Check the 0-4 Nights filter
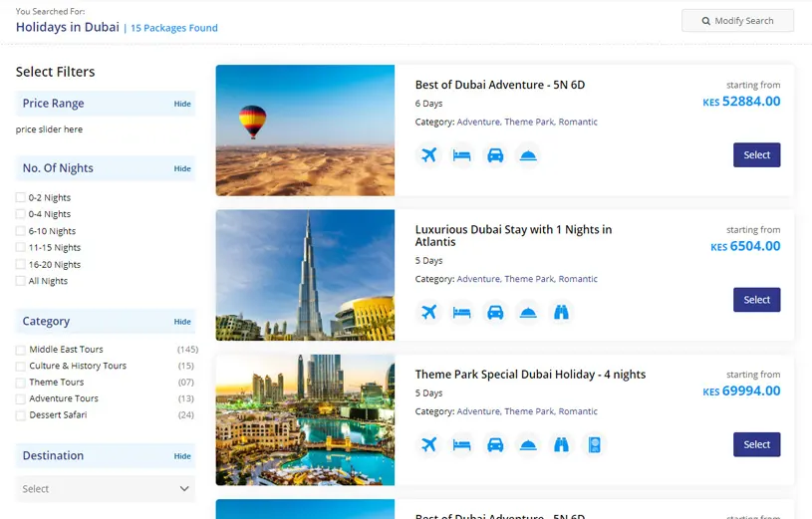This screenshot has width=812, height=519. pos(21,214)
